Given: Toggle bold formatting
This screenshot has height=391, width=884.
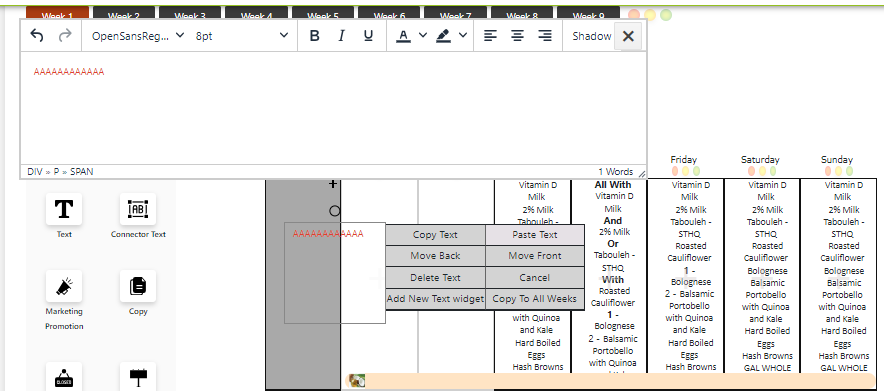Looking at the screenshot, I should coord(315,36).
